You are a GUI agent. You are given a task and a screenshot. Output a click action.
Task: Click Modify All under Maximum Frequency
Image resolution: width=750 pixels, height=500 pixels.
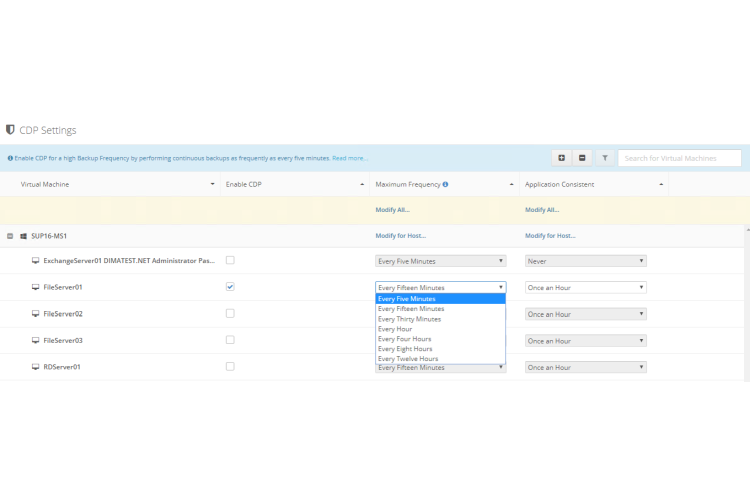click(392, 210)
